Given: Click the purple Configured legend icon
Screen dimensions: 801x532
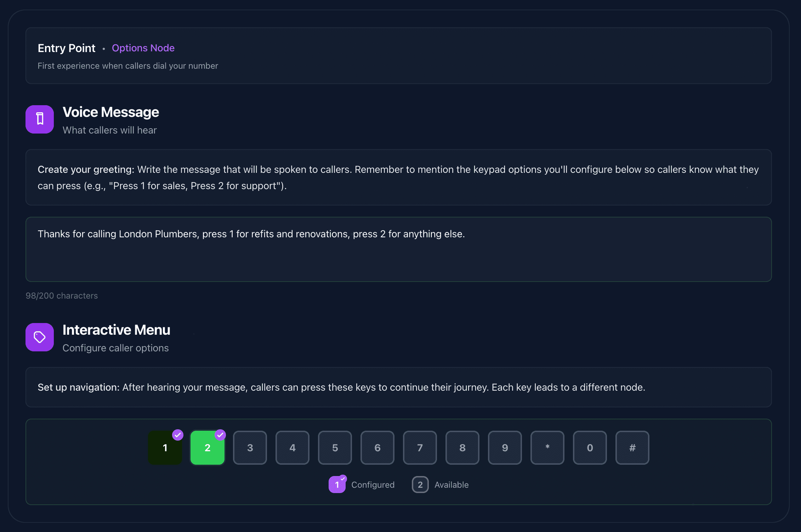Looking at the screenshot, I should point(337,485).
